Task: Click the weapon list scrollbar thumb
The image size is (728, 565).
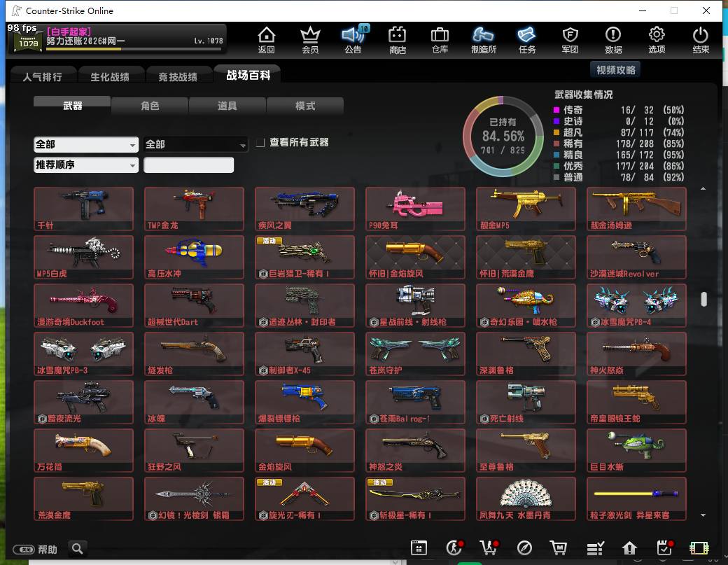Action: (x=704, y=299)
